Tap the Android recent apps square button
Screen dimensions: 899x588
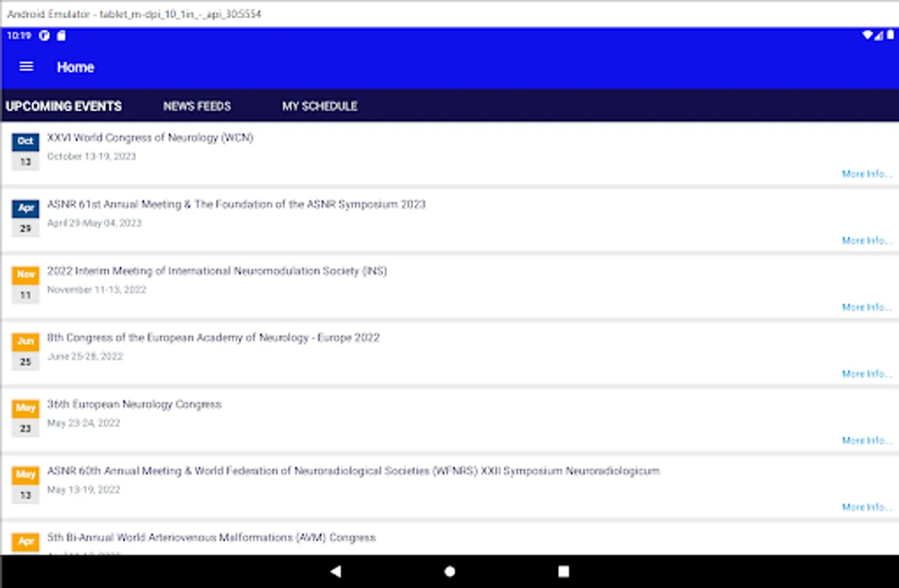(563, 572)
